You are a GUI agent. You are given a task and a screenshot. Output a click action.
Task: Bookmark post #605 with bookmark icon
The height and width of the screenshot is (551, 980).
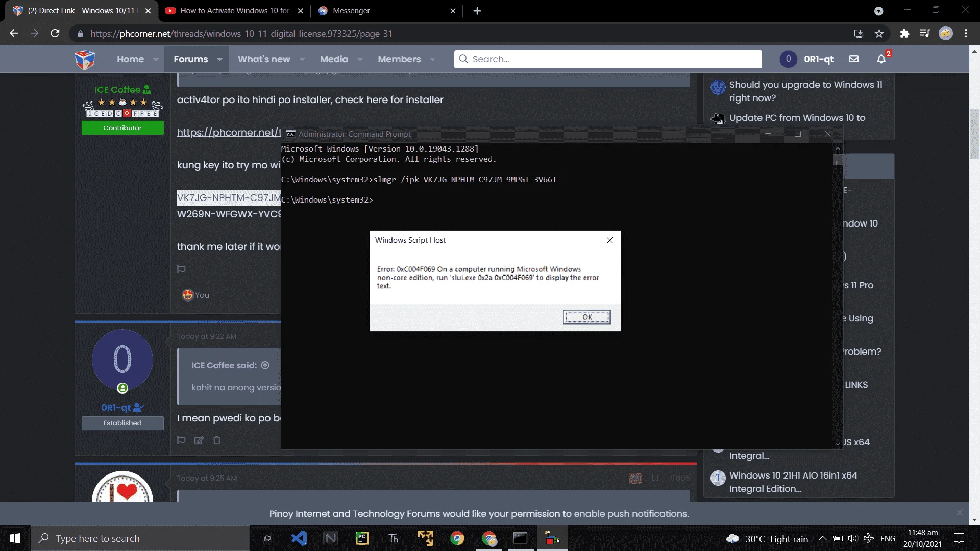click(x=655, y=478)
